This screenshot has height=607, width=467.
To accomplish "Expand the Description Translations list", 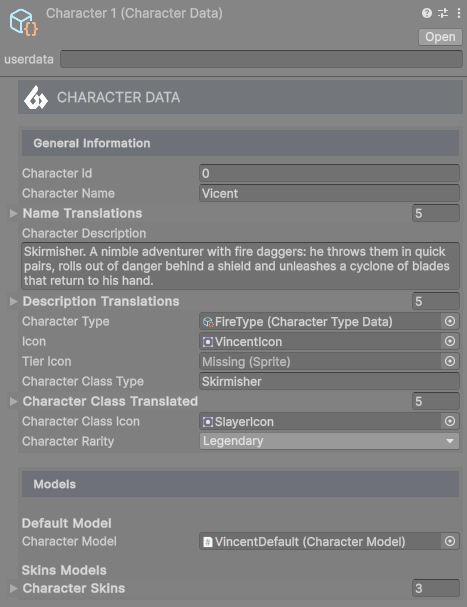I will pyautogui.click(x=14, y=301).
